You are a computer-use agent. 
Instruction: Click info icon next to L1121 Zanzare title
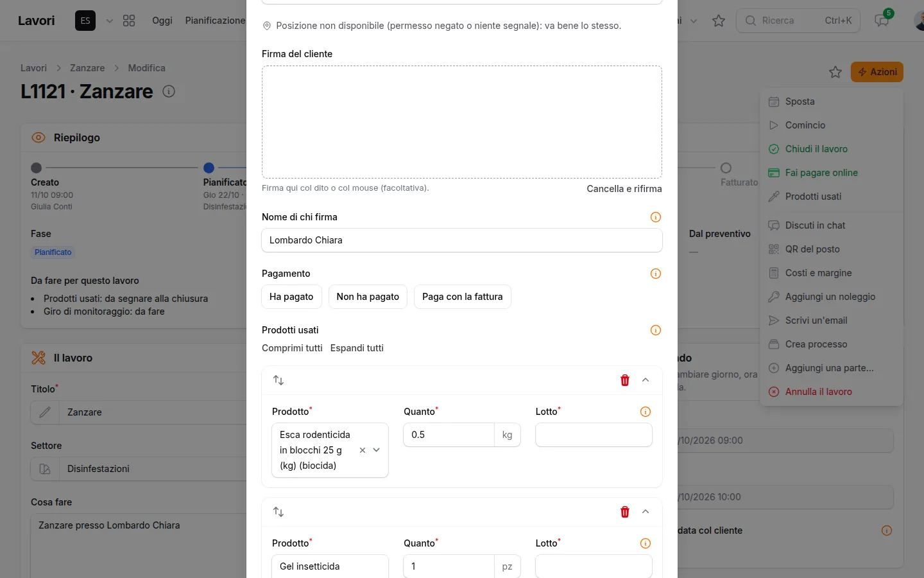169,91
